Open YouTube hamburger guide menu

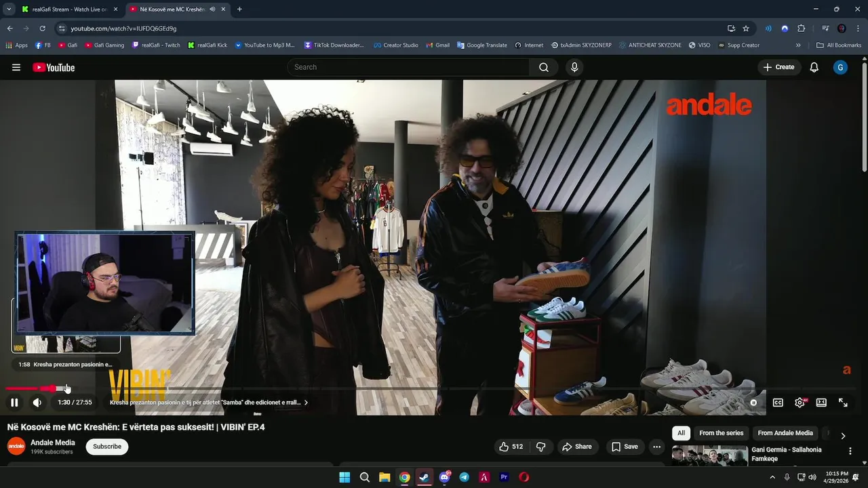[x=16, y=67]
